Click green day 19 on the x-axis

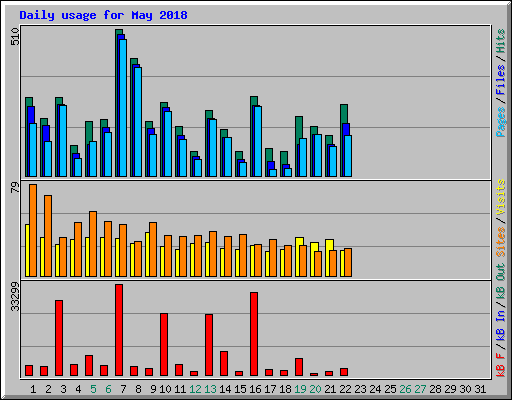[x=300, y=389]
